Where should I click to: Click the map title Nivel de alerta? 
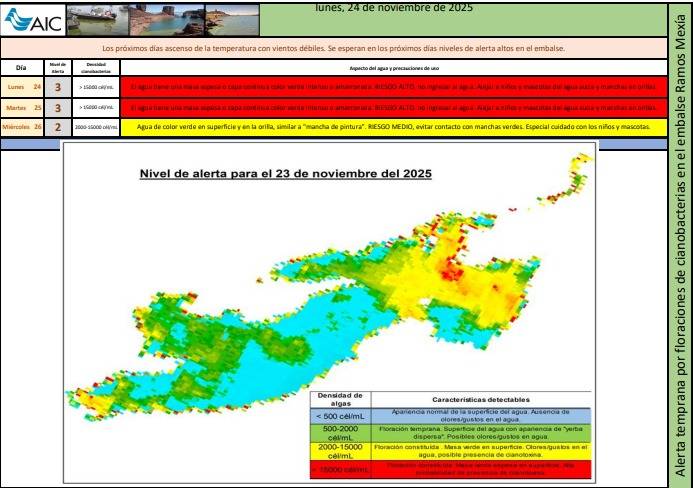(x=284, y=174)
